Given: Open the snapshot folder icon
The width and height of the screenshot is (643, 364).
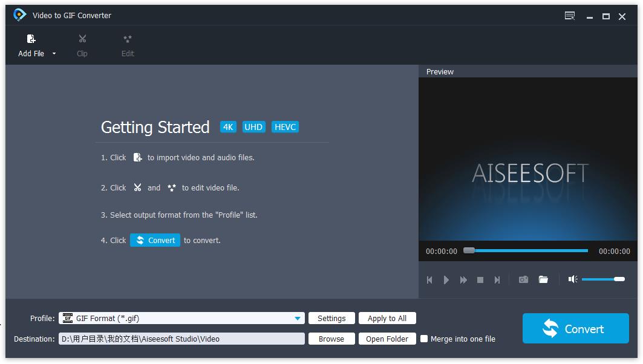Looking at the screenshot, I should point(543,279).
